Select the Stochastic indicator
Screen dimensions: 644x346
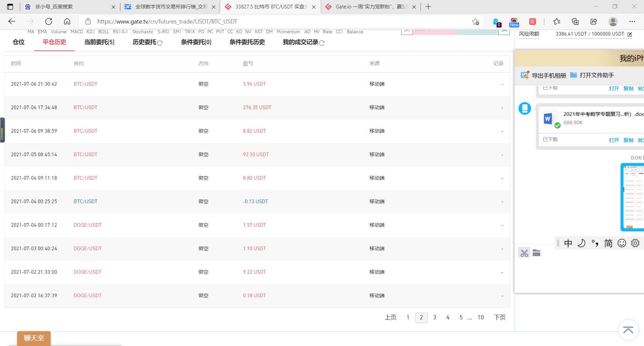[143, 32]
